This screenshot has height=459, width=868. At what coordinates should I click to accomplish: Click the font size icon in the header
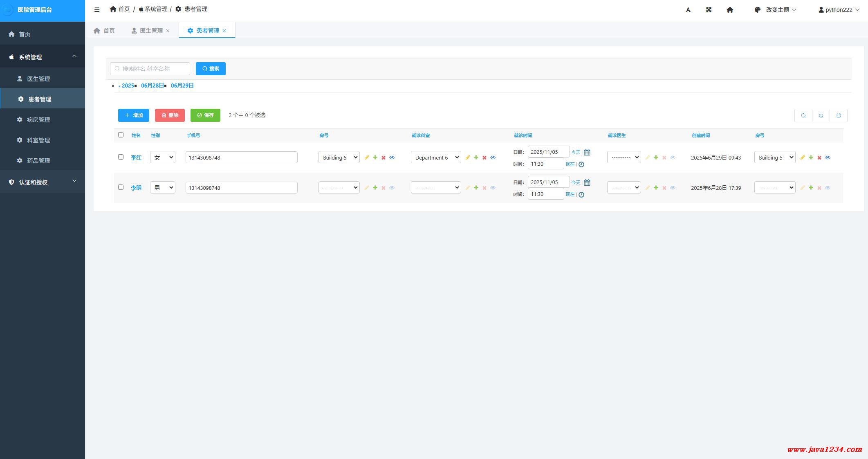[x=688, y=10]
